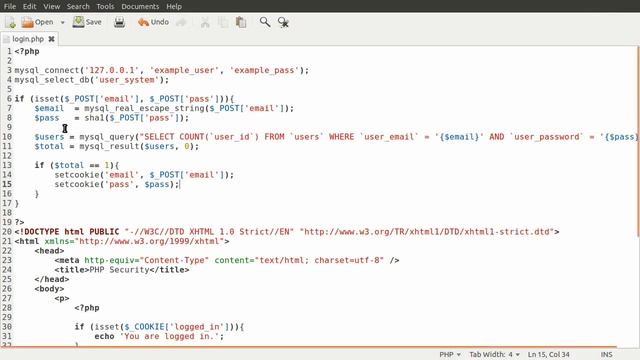
Task: Click the INS overwrite mode indicator
Action: 606,354
